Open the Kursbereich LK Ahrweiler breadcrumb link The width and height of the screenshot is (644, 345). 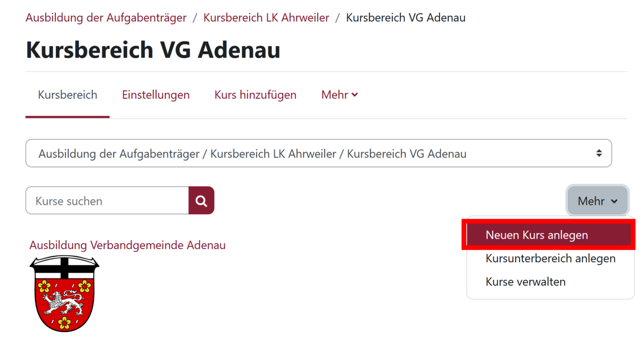tap(266, 18)
